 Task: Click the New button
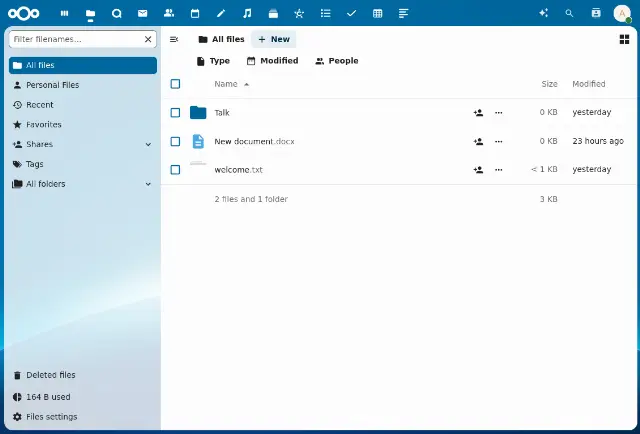(x=274, y=39)
